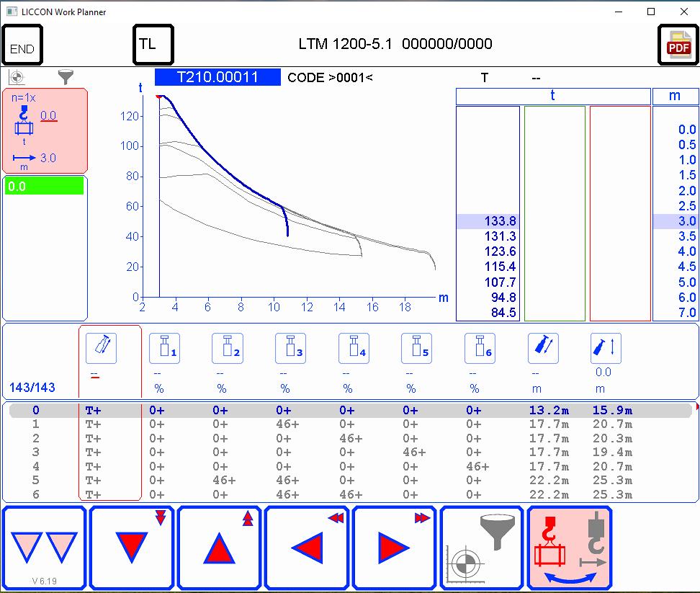Click the 0.0 m hook height value

[x=603, y=372]
